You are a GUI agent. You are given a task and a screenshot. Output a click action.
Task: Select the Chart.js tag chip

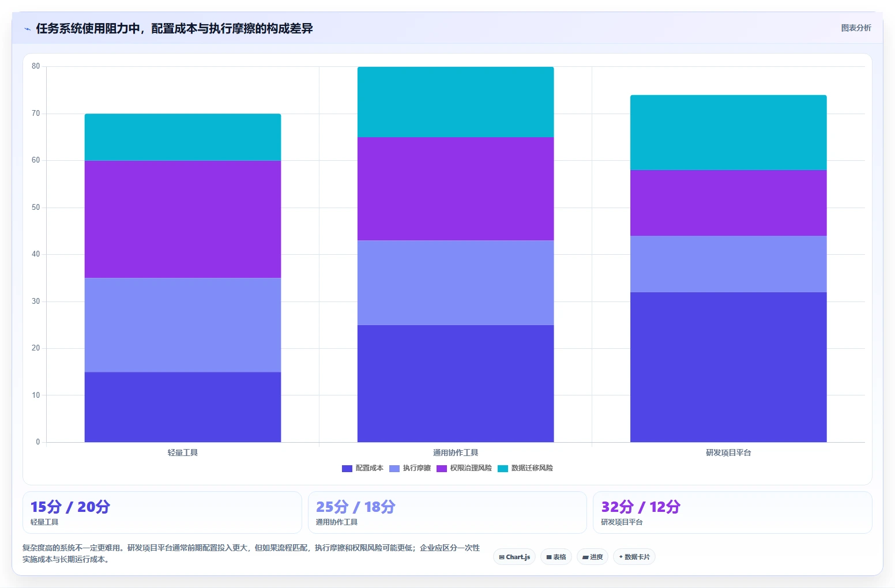[x=514, y=557]
